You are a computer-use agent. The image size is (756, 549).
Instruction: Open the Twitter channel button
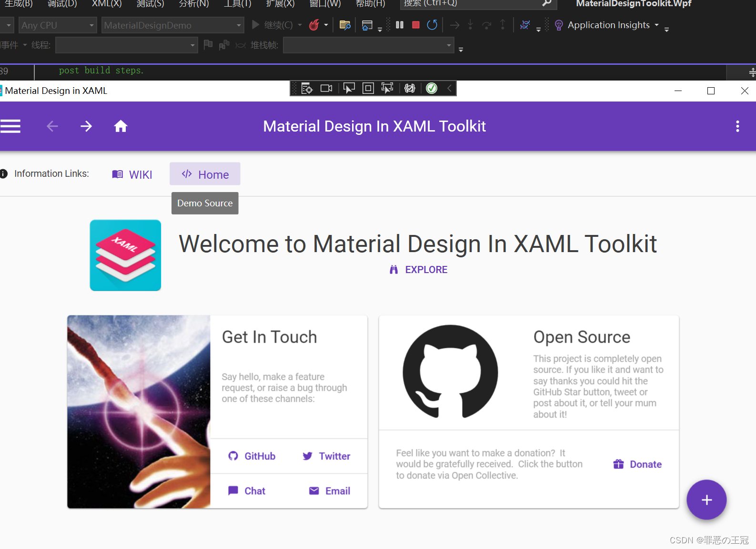[326, 456]
